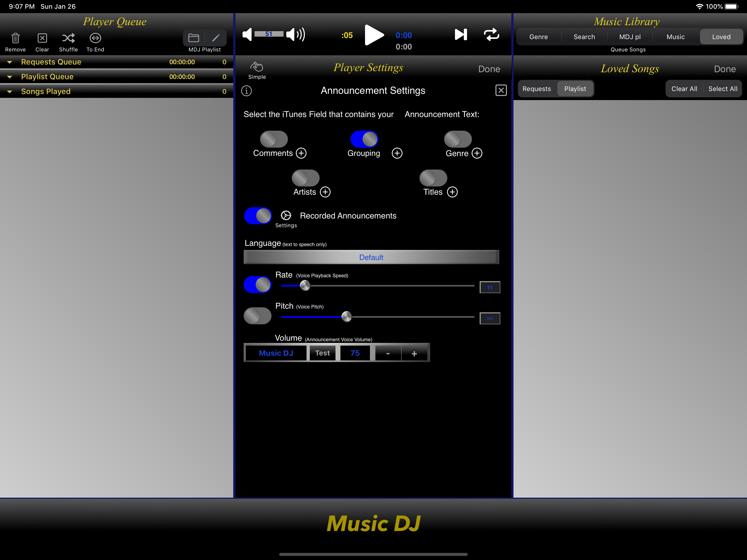Collapse the Playlist Queue section

coord(10,77)
